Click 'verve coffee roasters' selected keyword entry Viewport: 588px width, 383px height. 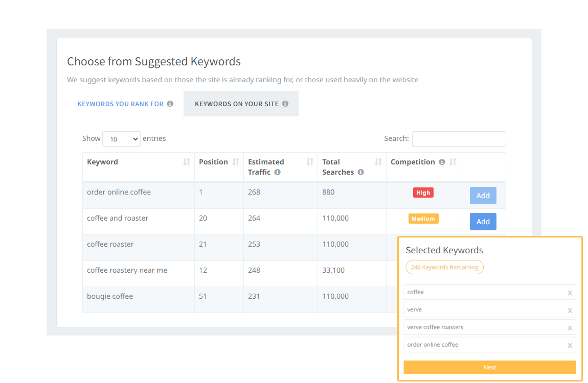(x=490, y=327)
